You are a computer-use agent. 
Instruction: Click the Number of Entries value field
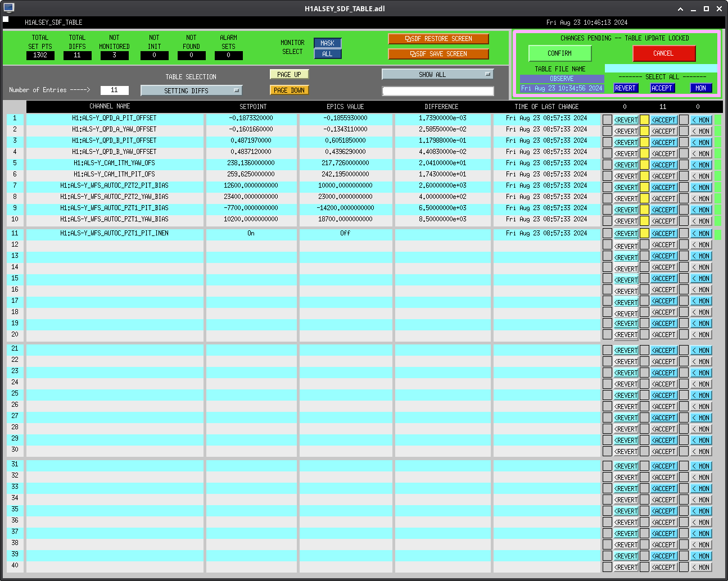pyautogui.click(x=115, y=90)
